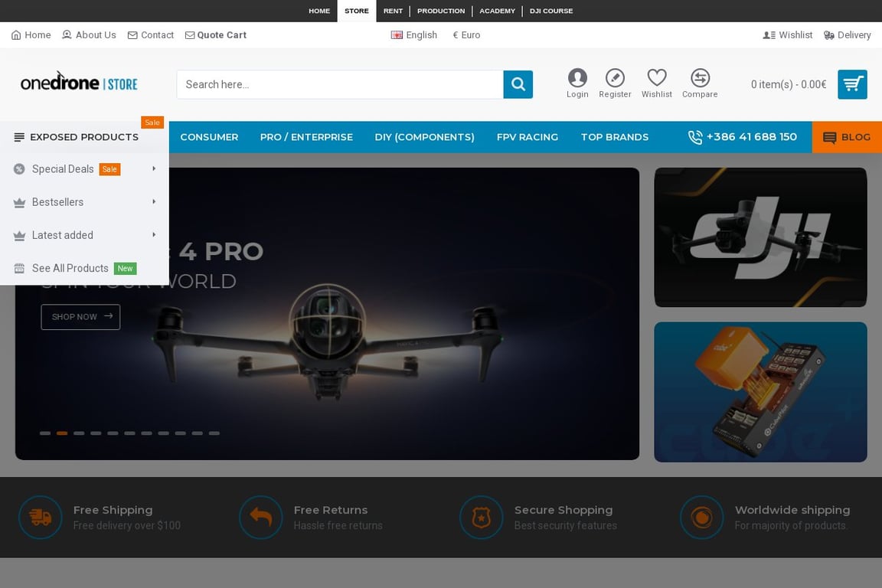Click the magnifier search button
The image size is (882, 588).
[x=518, y=84]
